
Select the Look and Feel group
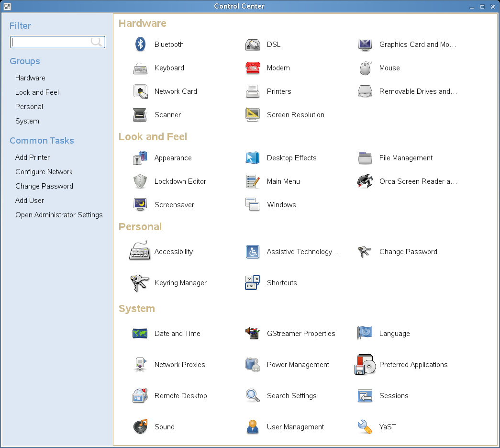click(x=37, y=92)
